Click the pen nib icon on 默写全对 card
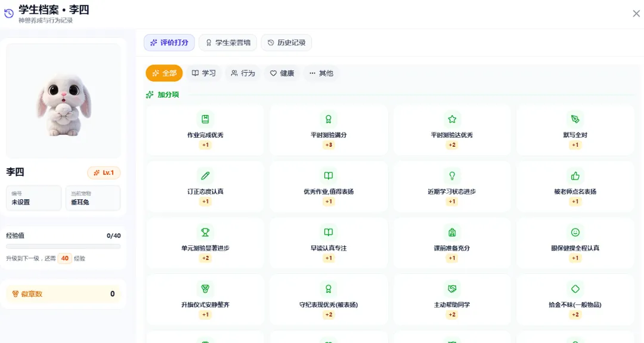 tap(575, 119)
